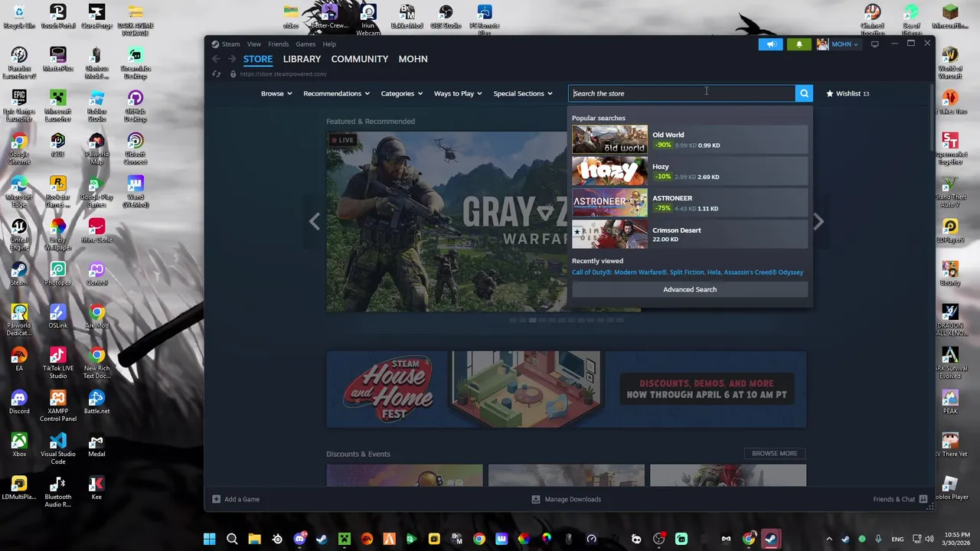Click the Advanced Search button
Viewport: 980px width, 551px height.
[690, 289]
